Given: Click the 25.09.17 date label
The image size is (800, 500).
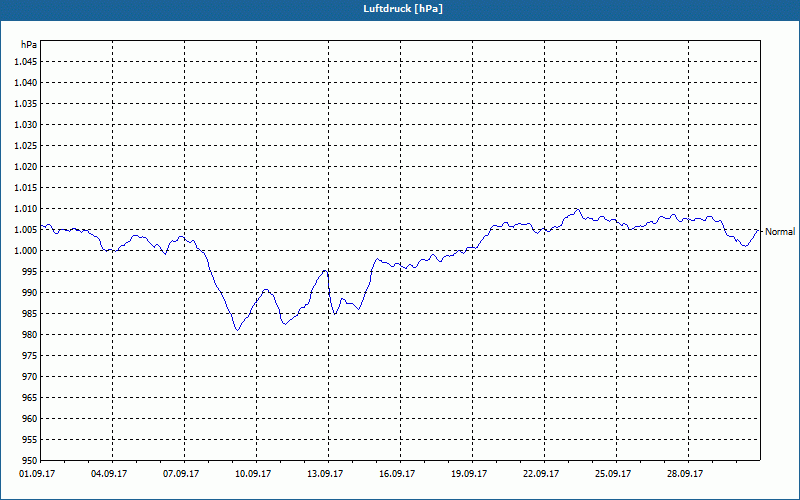Looking at the screenshot, I should pyautogui.click(x=613, y=474).
